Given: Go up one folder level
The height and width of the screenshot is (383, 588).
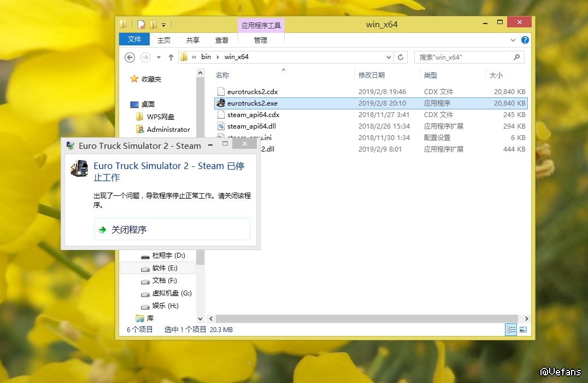Looking at the screenshot, I should click(x=170, y=57).
